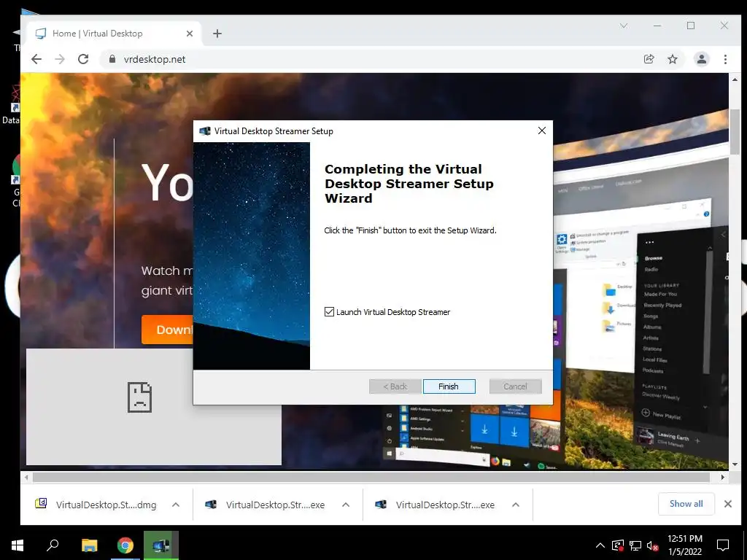This screenshot has width=747, height=560.
Task: Expand options for first .exe download
Action: [x=346, y=505]
